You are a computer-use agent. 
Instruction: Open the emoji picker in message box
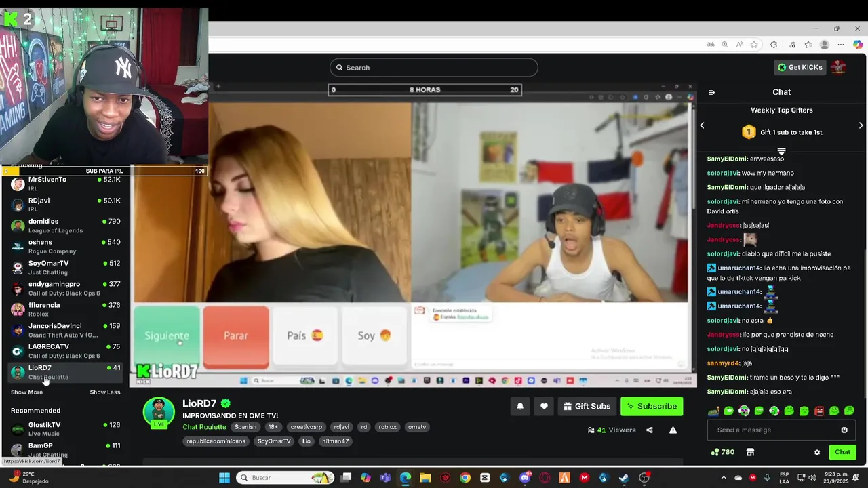point(844,430)
